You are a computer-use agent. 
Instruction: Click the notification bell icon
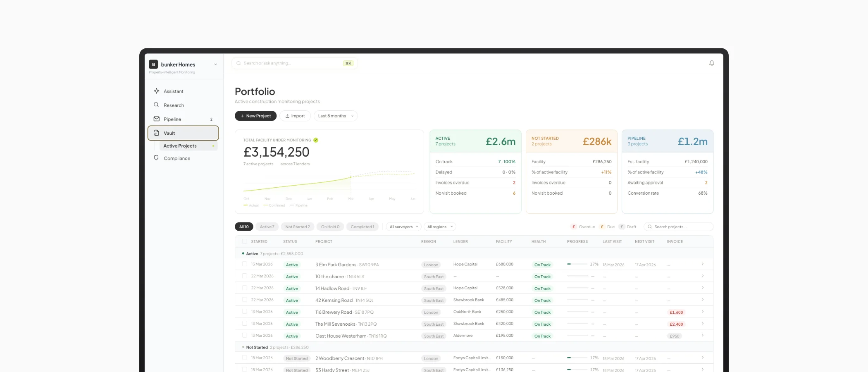(712, 63)
